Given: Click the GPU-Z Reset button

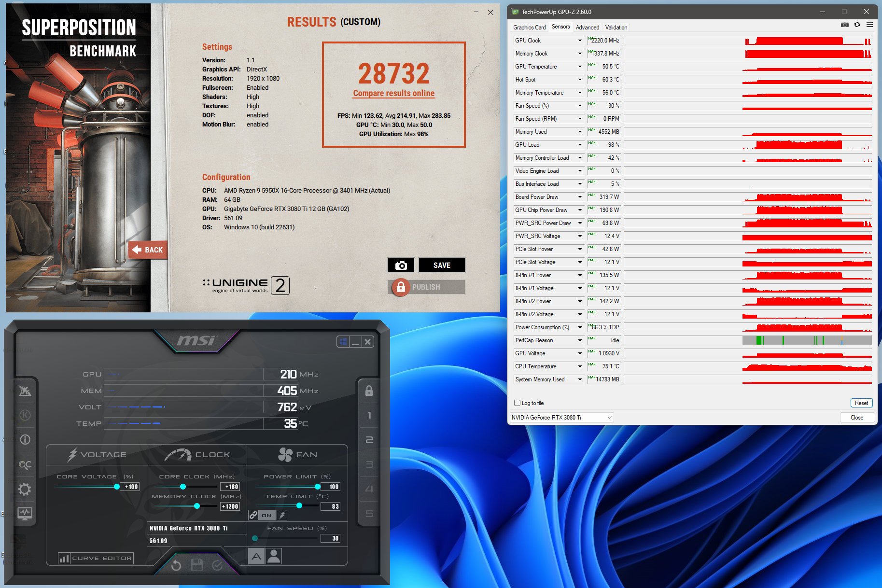Looking at the screenshot, I should 861,403.
